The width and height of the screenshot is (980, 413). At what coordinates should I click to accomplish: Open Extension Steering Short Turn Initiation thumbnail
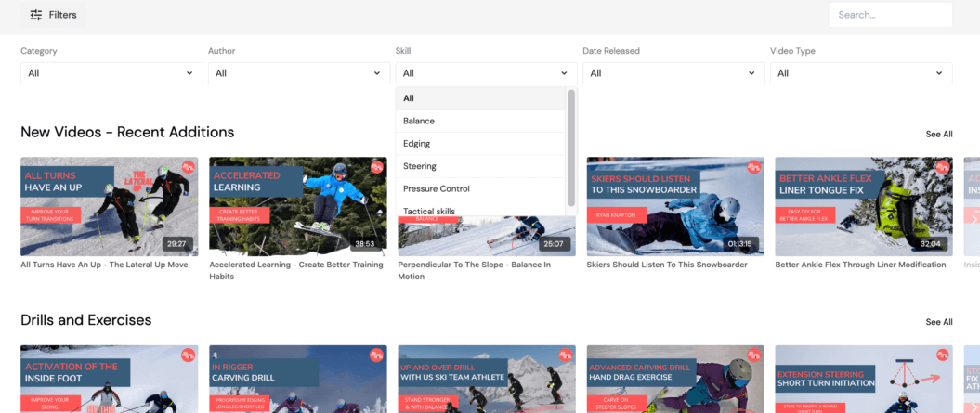pyautogui.click(x=864, y=380)
